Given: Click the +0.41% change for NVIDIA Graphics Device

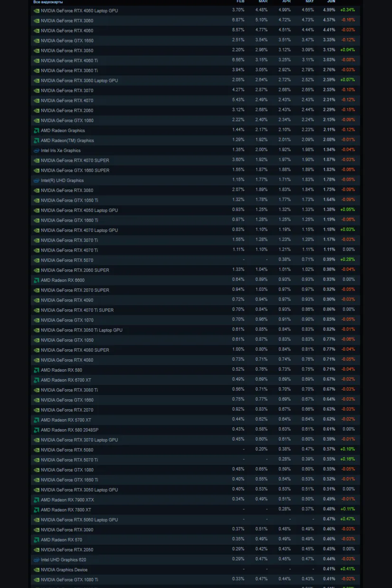Looking at the screenshot, I should click(x=347, y=569).
